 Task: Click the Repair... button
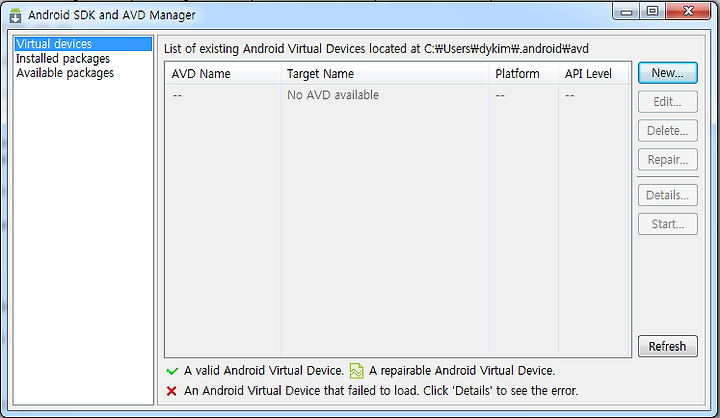(x=668, y=159)
